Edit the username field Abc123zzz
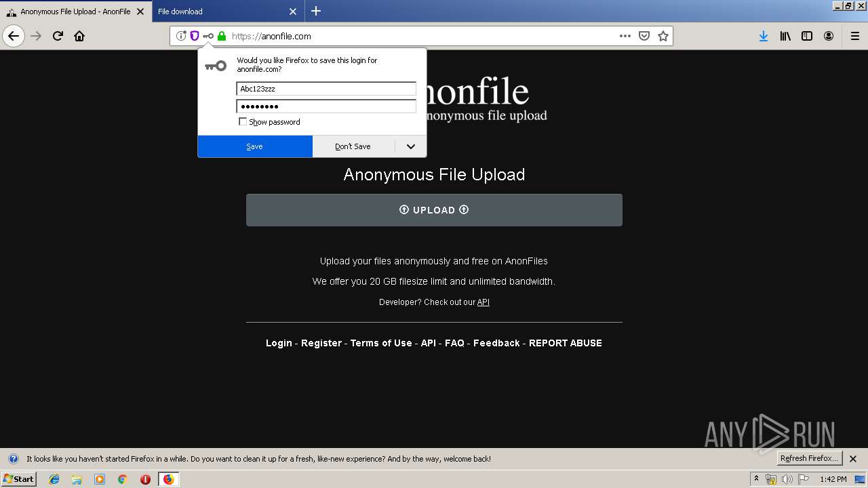This screenshot has width=868, height=488. [x=326, y=89]
